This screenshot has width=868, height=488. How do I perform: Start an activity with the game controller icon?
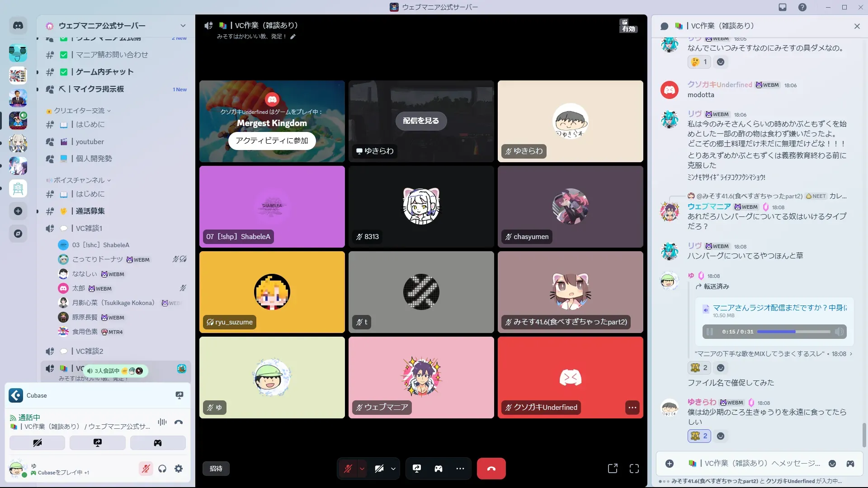tap(439, 469)
